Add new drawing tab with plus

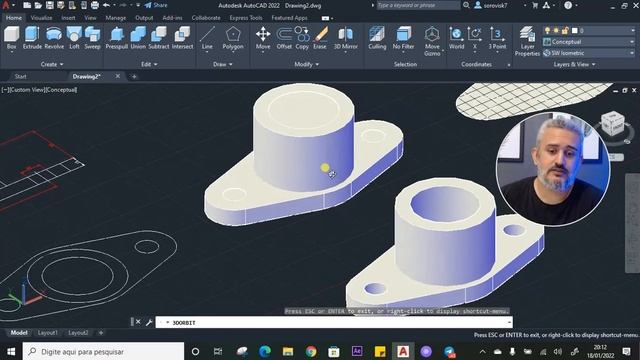[x=134, y=76]
